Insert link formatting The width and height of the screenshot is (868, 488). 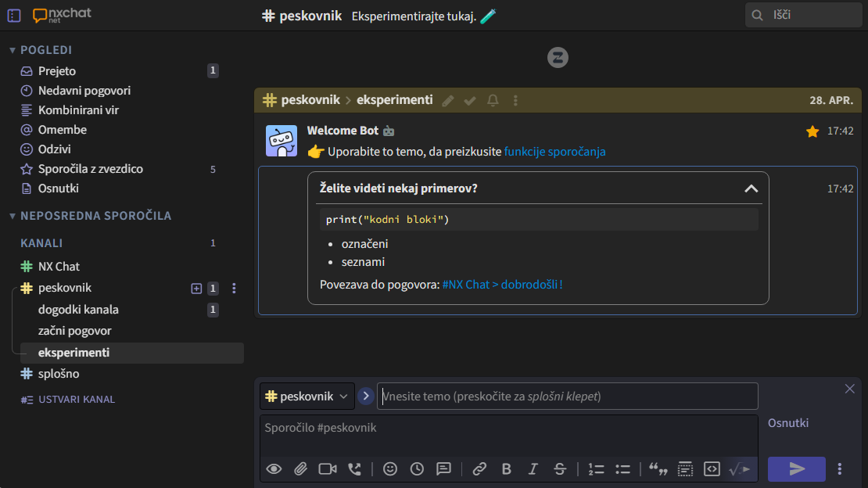click(479, 469)
